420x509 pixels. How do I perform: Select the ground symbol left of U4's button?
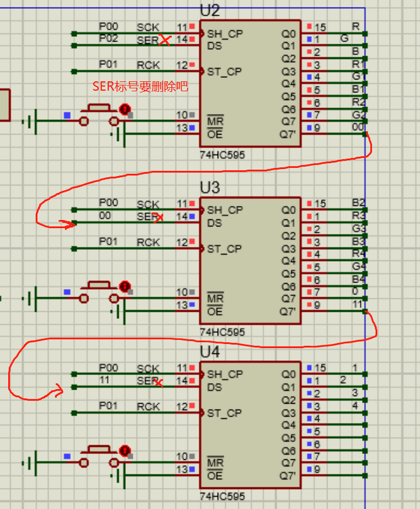30,463
